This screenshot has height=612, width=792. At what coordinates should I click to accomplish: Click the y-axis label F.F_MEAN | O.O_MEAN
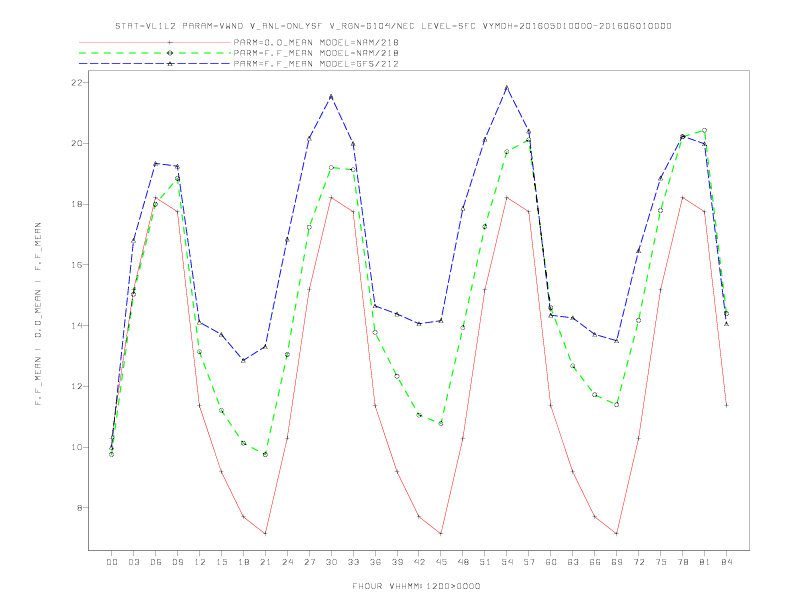[38, 314]
